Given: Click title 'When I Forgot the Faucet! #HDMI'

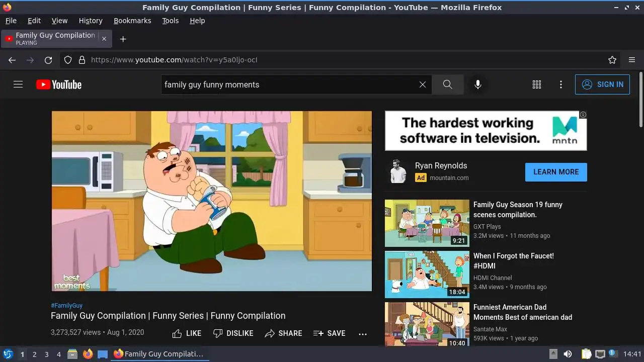Looking at the screenshot, I should click(x=513, y=261).
